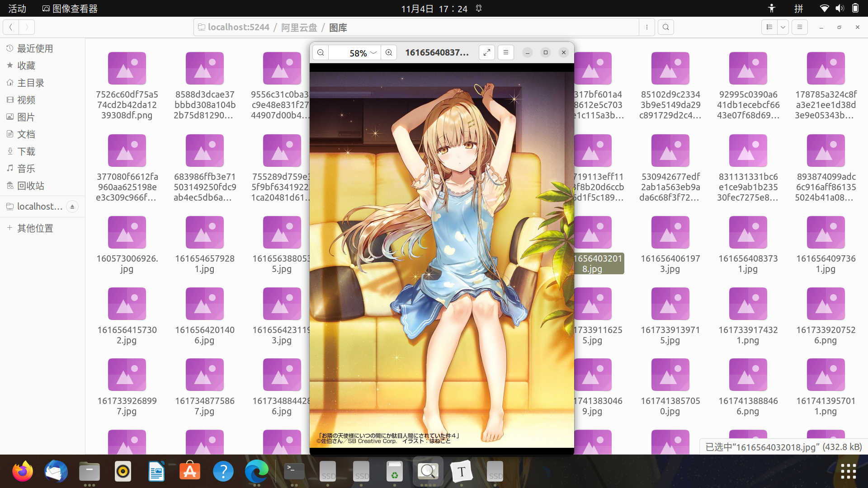Expand view options dropdown arrow

pos(783,27)
